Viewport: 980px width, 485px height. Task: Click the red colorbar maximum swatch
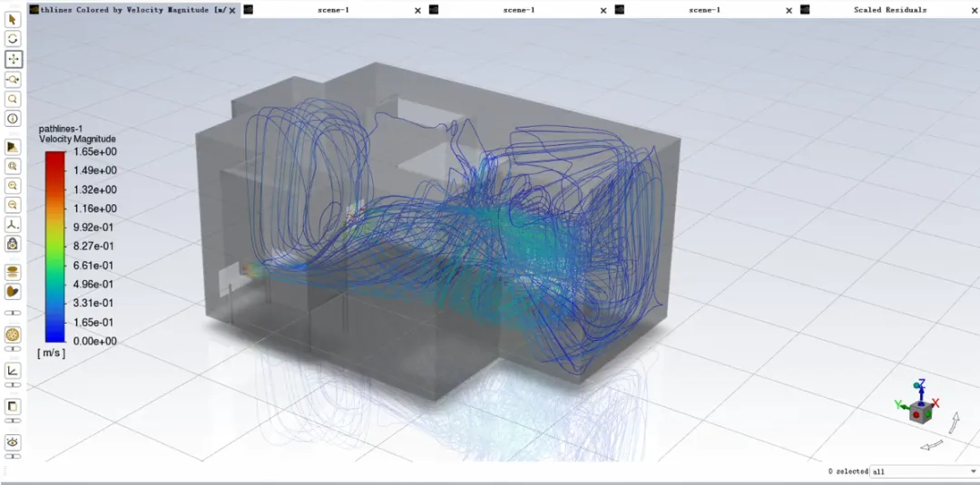54,158
